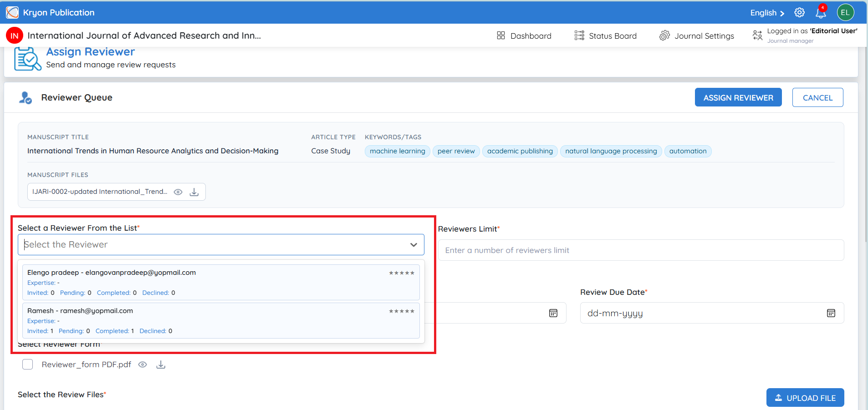The width and height of the screenshot is (868, 410).
Task: Click the natural language processing tag
Action: pyautogui.click(x=611, y=151)
